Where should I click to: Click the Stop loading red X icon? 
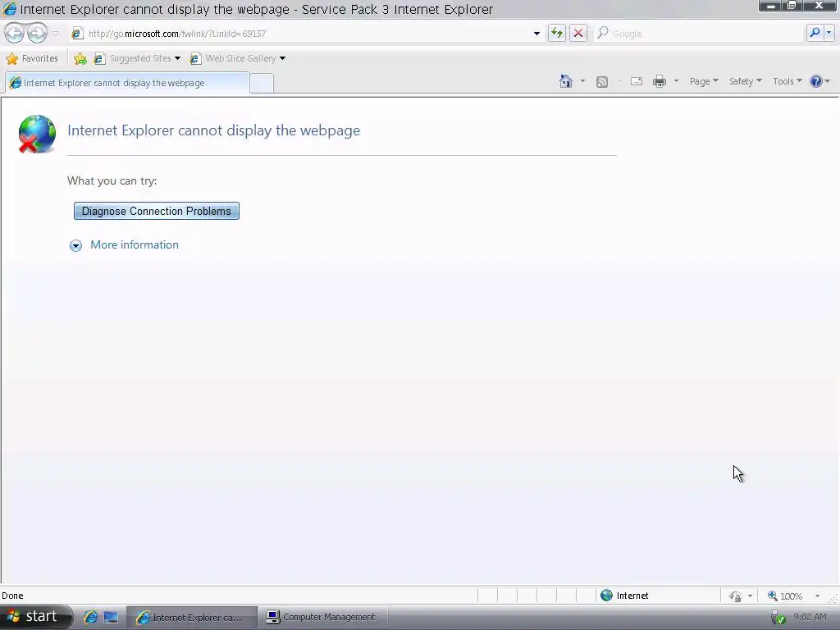(578, 33)
